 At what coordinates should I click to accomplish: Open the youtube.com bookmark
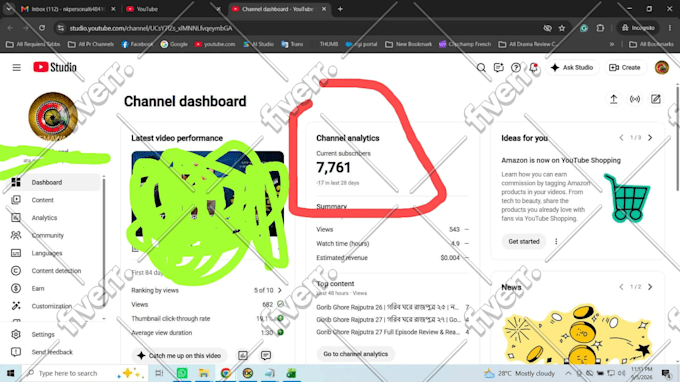coord(215,44)
